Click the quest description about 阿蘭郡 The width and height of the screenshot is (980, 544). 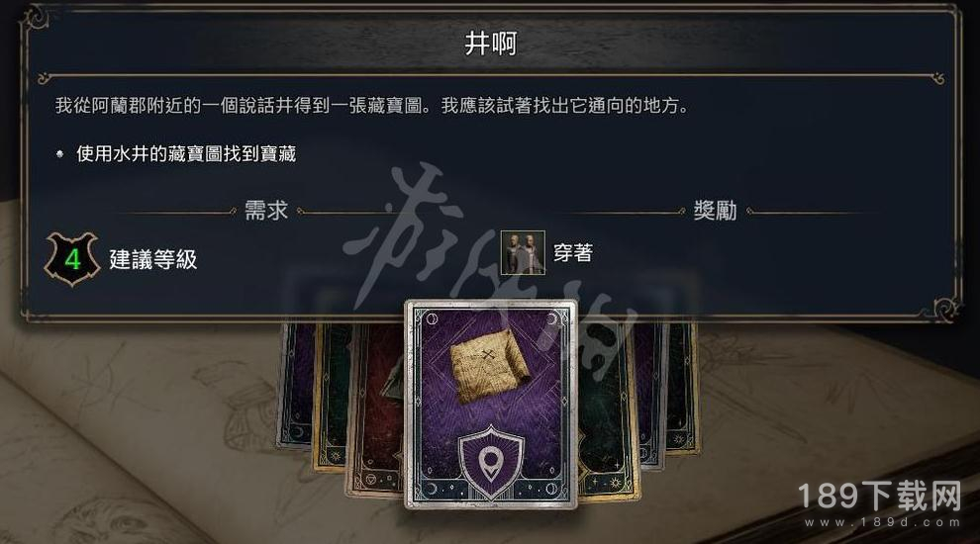click(372, 106)
